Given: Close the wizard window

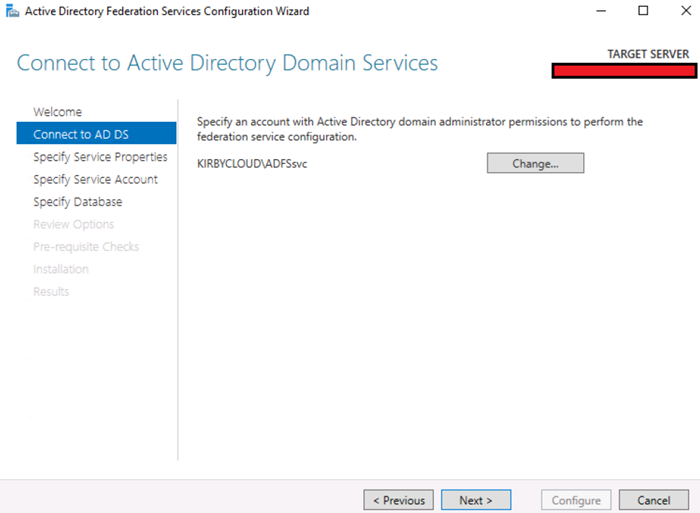Looking at the screenshot, I should 686,11.
